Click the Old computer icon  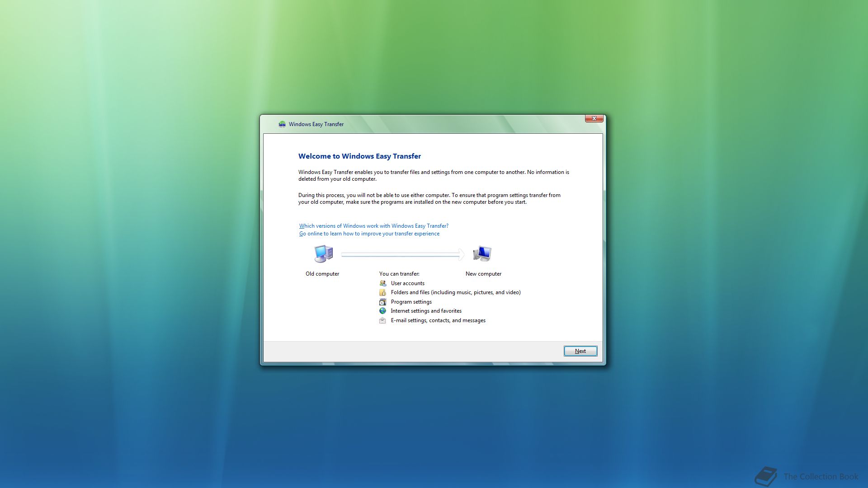(323, 254)
